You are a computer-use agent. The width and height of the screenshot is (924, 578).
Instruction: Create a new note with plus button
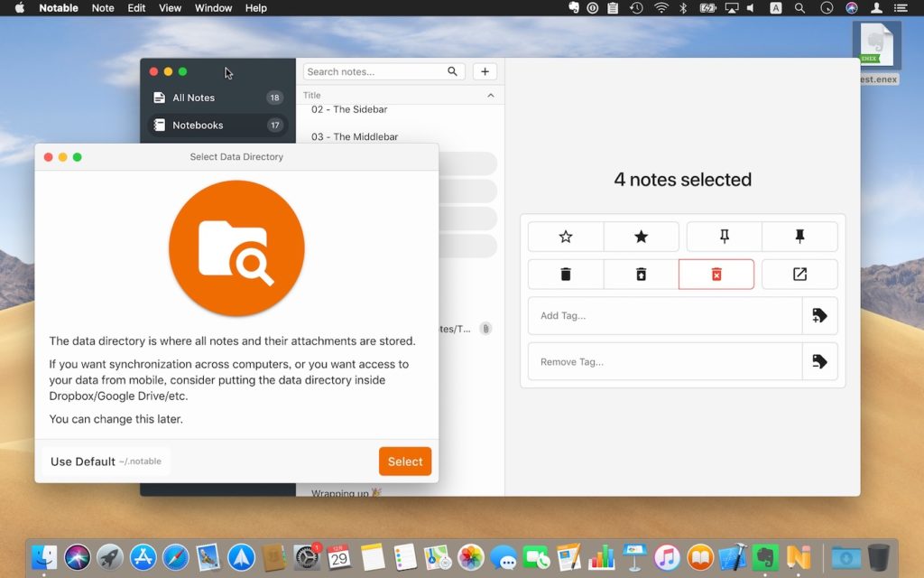point(485,71)
